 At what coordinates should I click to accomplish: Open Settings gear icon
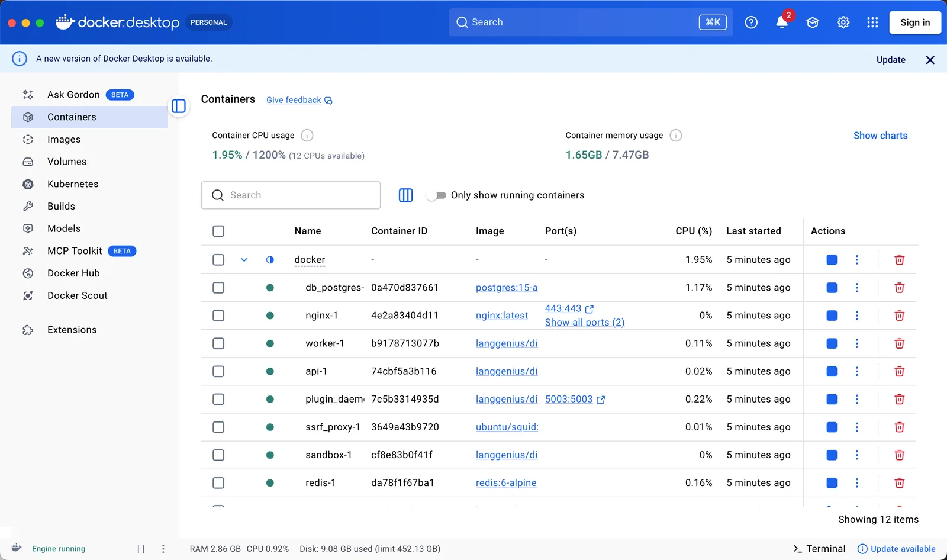[x=843, y=22]
